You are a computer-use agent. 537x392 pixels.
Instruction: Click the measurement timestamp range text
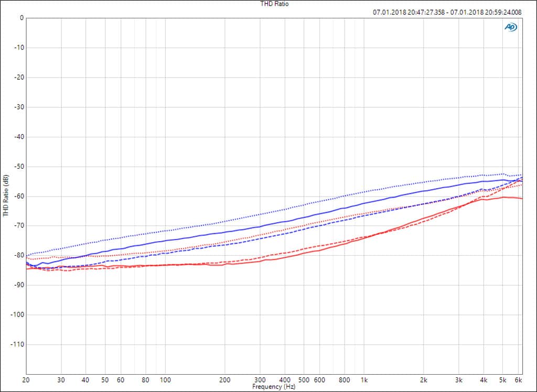coord(447,12)
